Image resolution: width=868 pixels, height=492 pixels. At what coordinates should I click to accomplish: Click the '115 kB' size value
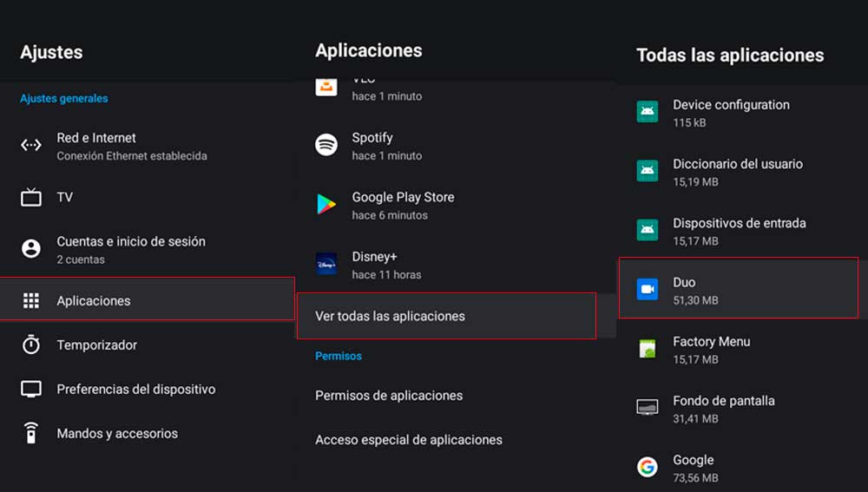pos(689,123)
